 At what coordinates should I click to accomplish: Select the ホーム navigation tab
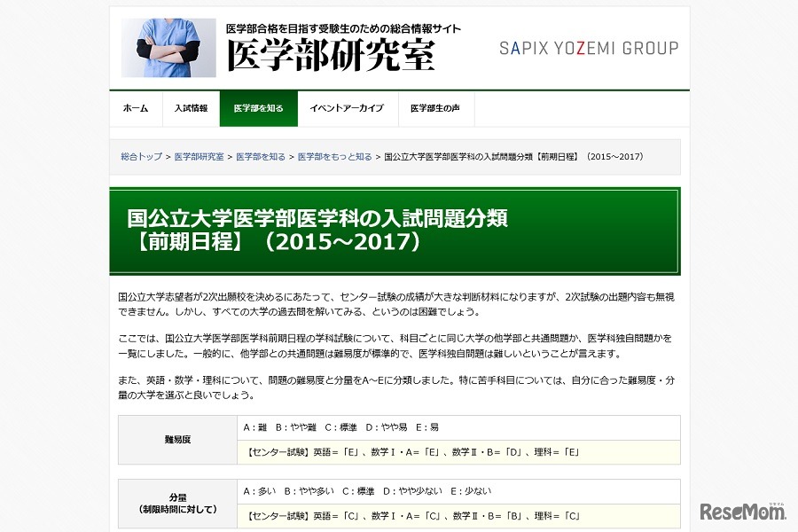135,107
